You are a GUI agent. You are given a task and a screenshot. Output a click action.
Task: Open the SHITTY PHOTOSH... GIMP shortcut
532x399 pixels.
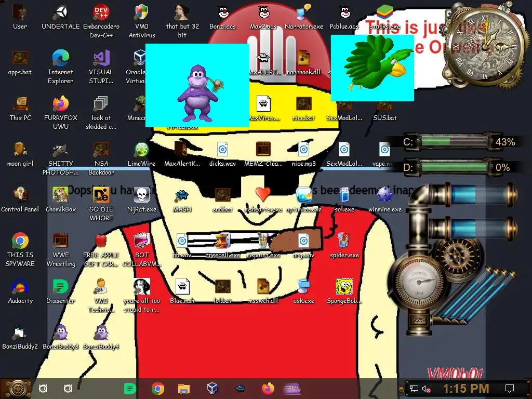pyautogui.click(x=61, y=158)
